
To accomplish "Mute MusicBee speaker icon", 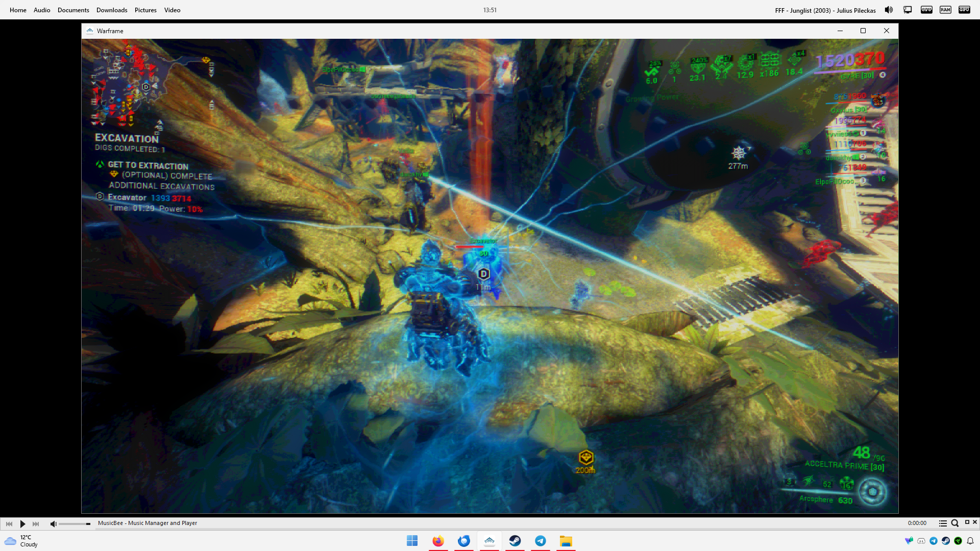I will [53, 523].
